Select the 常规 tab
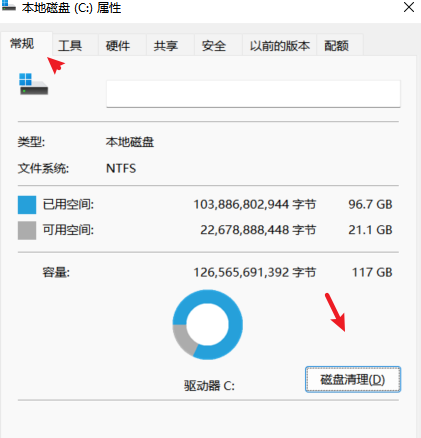Viewport: 421px width, 438px height. (x=22, y=44)
